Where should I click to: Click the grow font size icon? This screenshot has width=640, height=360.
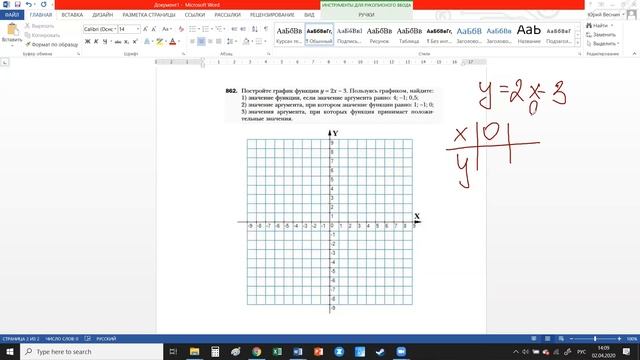(x=145, y=29)
